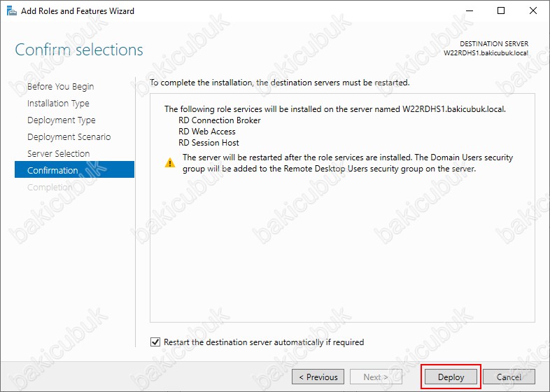550x392 pixels.
Task: Open the Installation Type step
Action: [58, 103]
